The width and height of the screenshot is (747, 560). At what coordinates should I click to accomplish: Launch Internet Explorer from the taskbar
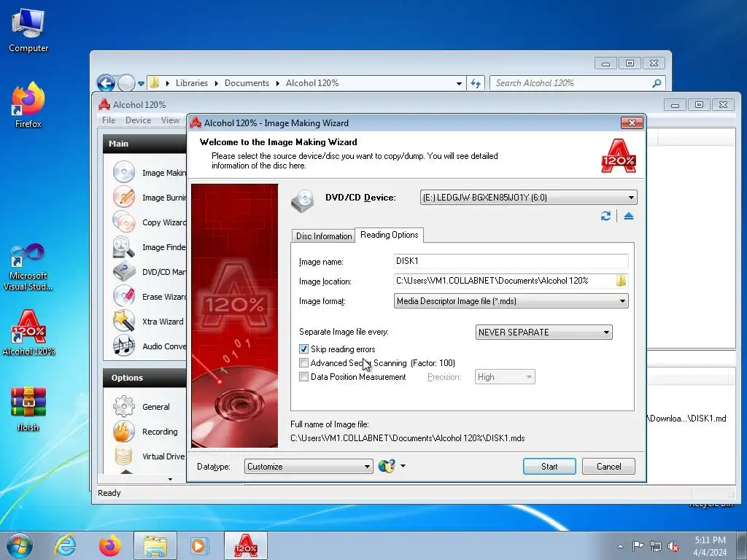(65, 545)
